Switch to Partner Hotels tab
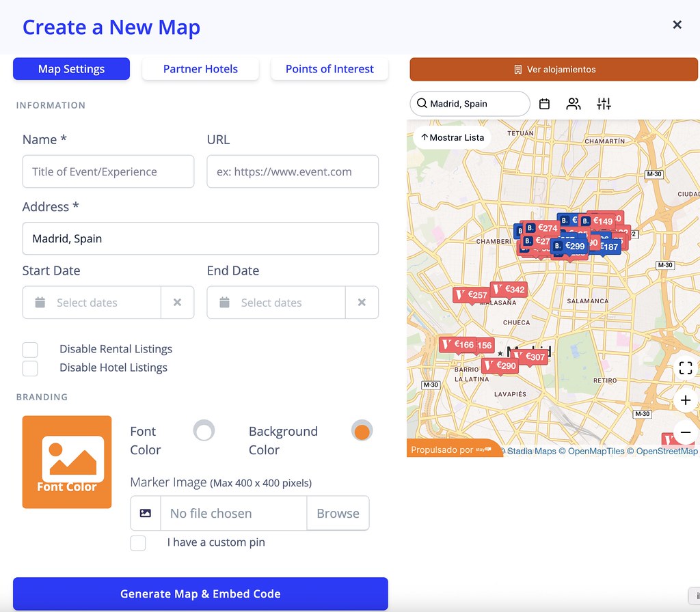This screenshot has height=612, width=700. [x=200, y=69]
